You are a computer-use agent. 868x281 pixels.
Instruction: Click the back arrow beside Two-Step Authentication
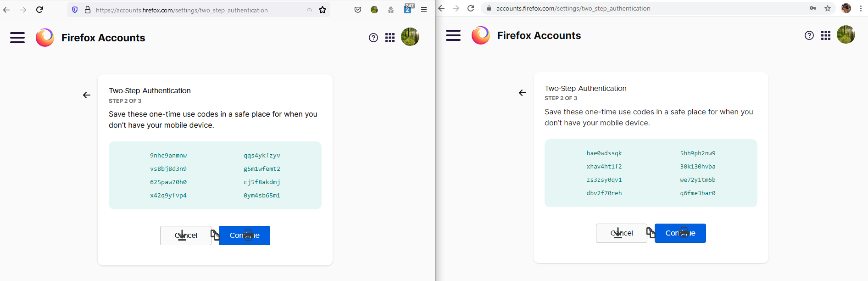pyautogui.click(x=86, y=95)
